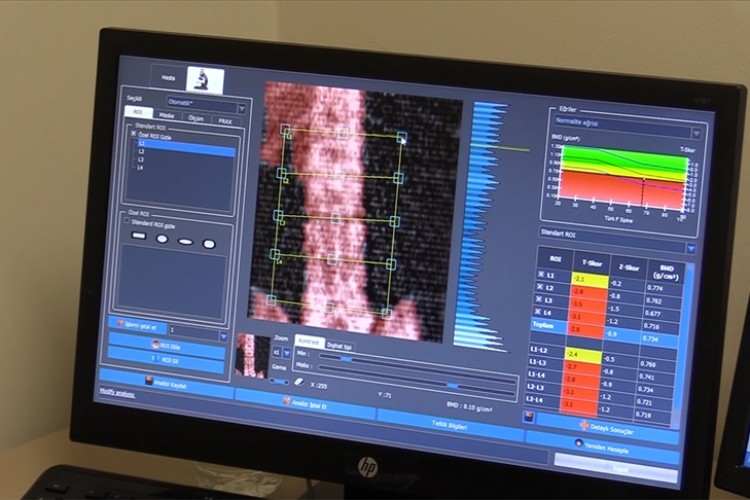The width and height of the screenshot is (750, 500).
Task: Click the Detaylı Sonuçlar button
Action: coord(607,428)
